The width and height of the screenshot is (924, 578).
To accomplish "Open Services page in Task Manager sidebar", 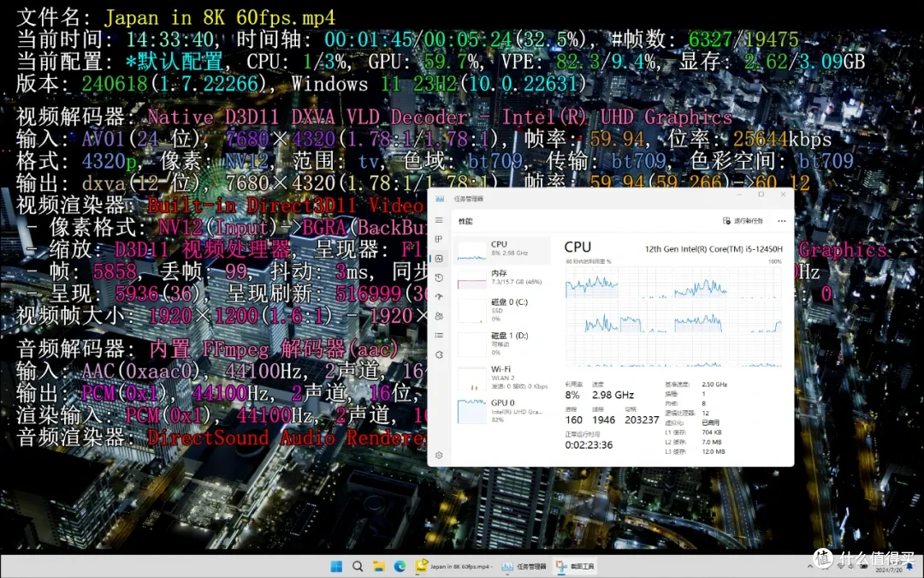I will point(439,355).
